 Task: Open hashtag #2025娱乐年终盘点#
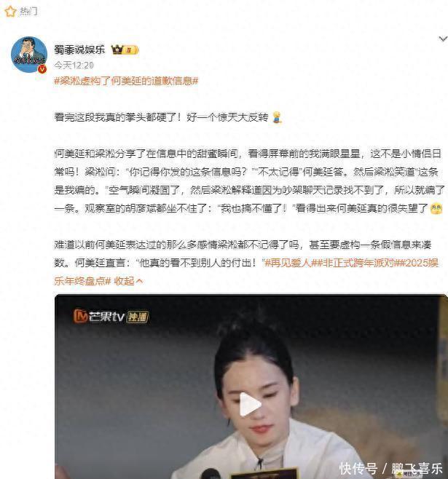pyautogui.click(x=246, y=272)
